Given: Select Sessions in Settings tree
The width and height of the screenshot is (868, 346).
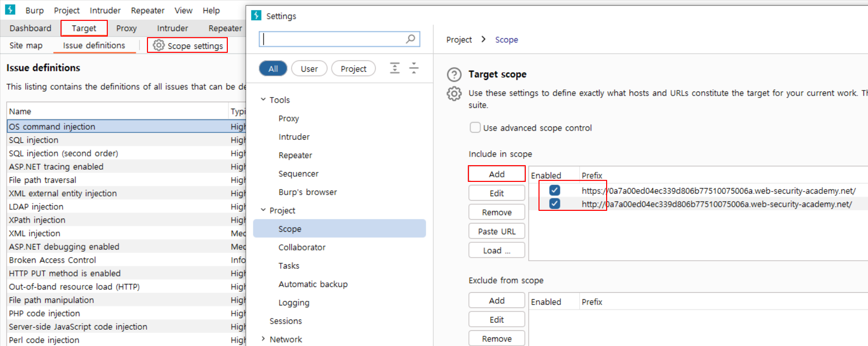Looking at the screenshot, I should click(x=286, y=321).
